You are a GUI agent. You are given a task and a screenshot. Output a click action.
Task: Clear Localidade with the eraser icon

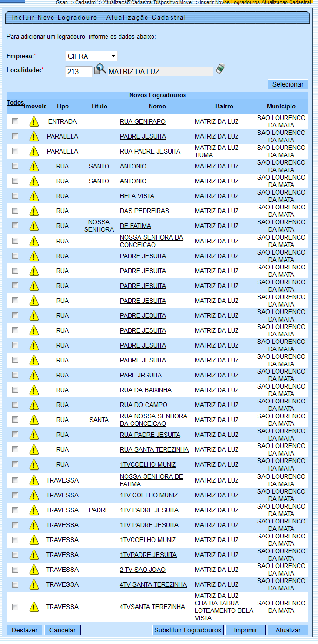click(x=220, y=69)
